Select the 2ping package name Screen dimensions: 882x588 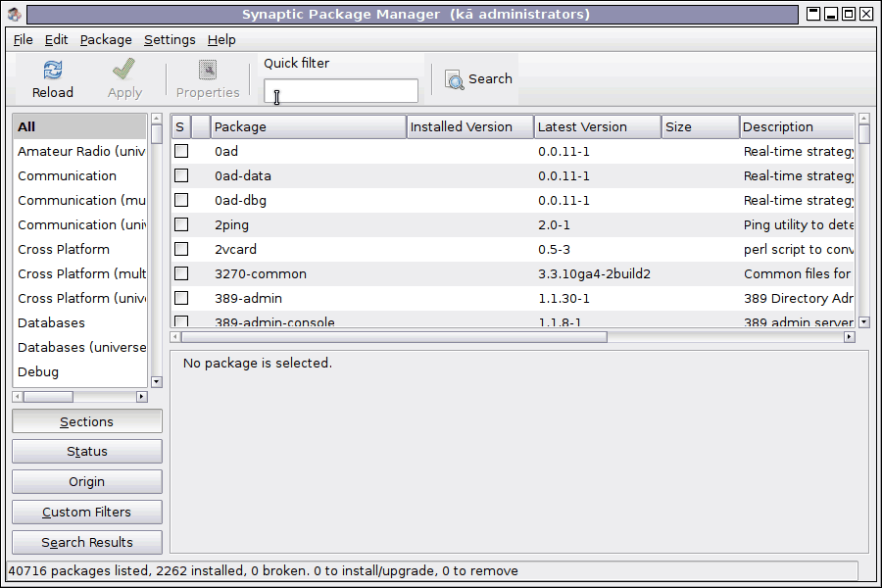coord(231,225)
